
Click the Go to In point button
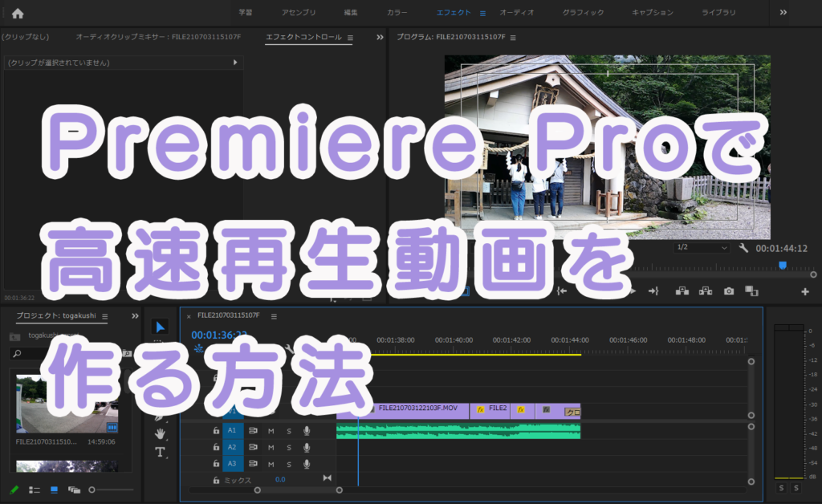tap(561, 291)
